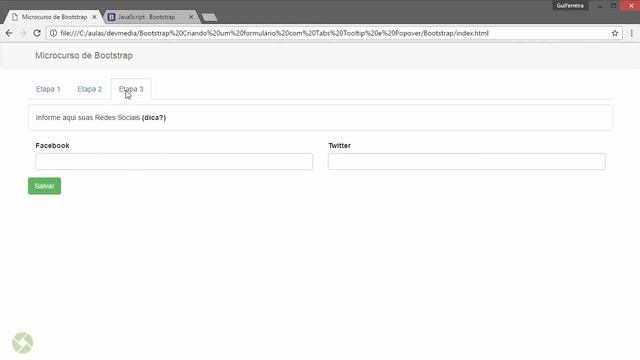The image size is (640, 360).
Task: Close the Microcurso de Bootstrap browser tab
Action: 94,17
